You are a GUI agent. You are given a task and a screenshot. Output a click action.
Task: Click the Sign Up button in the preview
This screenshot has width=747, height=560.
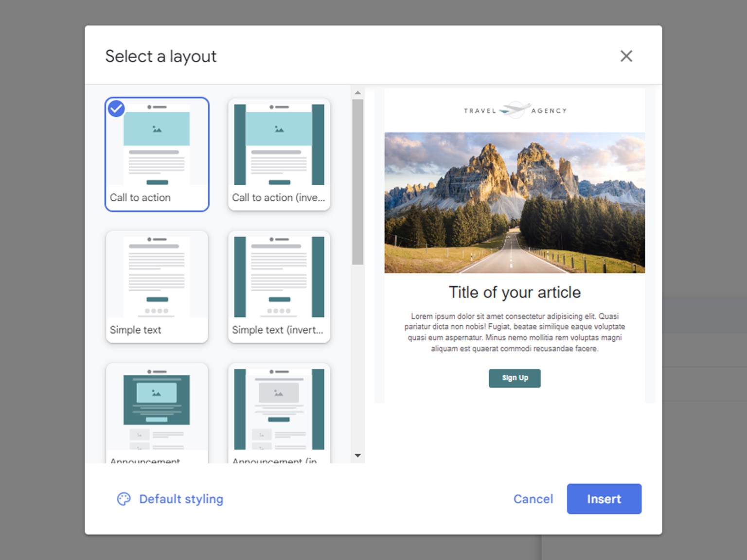[x=514, y=378]
